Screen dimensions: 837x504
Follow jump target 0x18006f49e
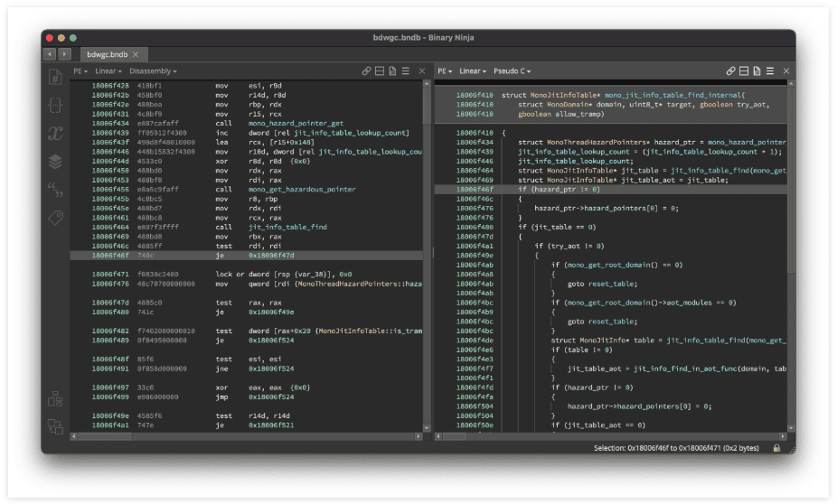point(271,312)
